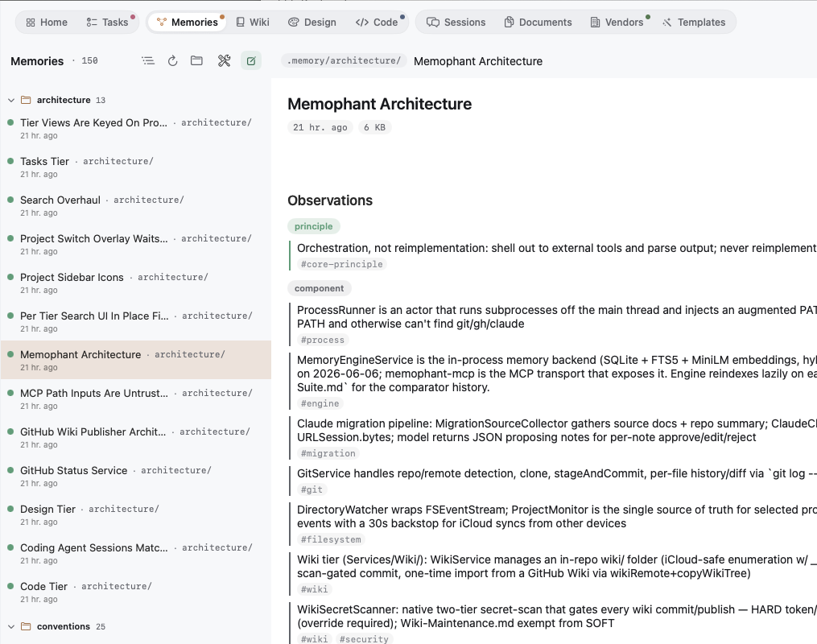
Task: Open 'Project Switch Overlay Waits...' memory
Action: (x=136, y=245)
